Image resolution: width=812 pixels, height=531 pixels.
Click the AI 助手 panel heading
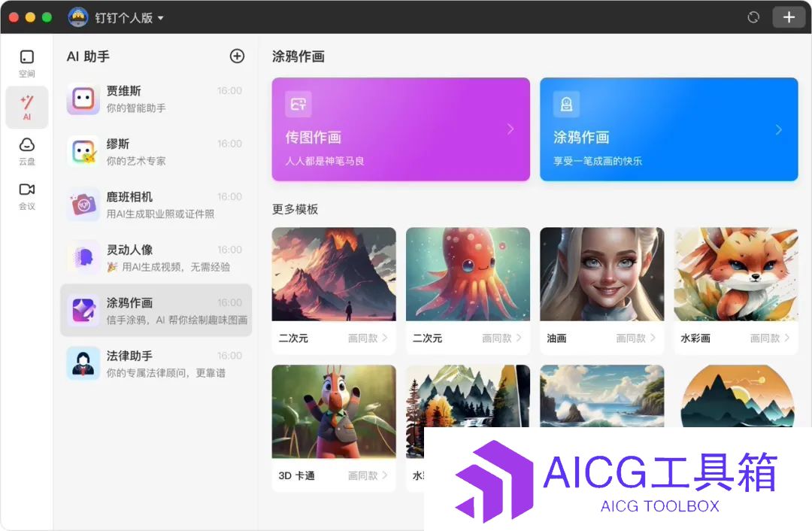[x=88, y=56]
